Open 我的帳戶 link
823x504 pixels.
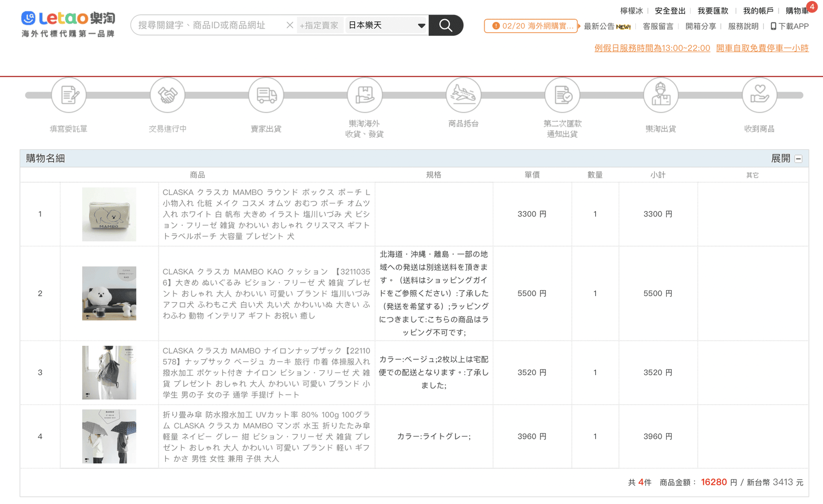(x=758, y=11)
